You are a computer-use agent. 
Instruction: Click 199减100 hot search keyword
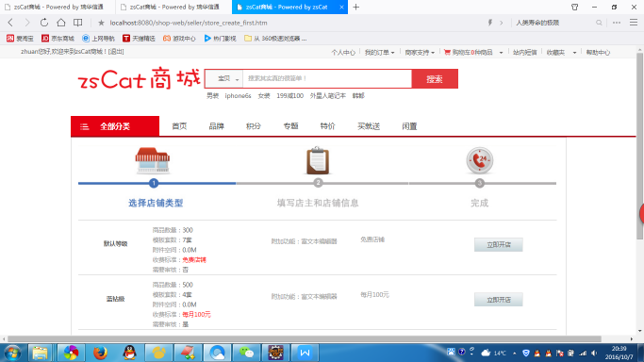[290, 95]
